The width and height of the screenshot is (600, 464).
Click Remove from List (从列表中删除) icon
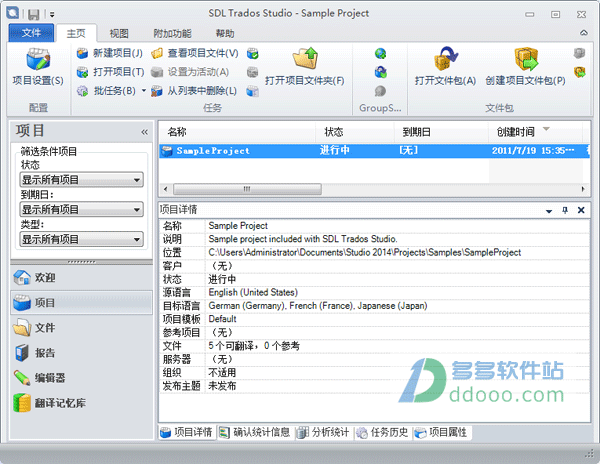(x=157, y=91)
